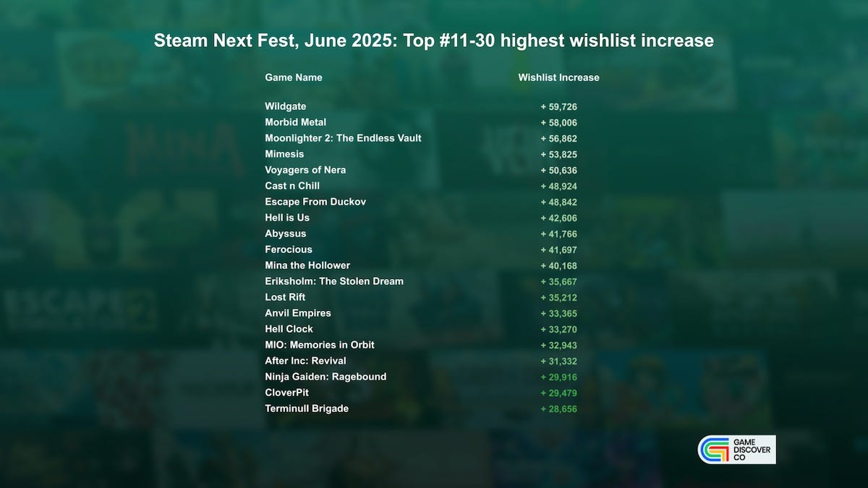Click the value '+ 59,726'
This screenshot has height=488, width=868.
click(558, 107)
